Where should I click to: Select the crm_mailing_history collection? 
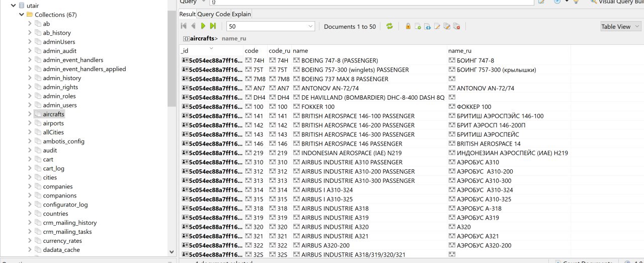(69, 223)
